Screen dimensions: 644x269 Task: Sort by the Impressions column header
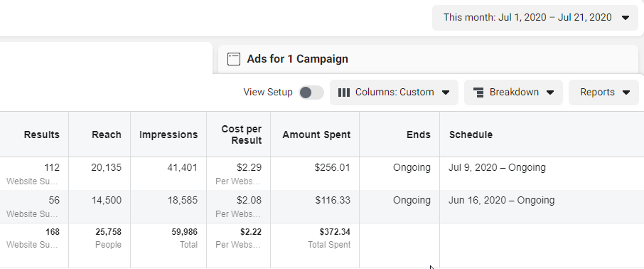tap(168, 134)
